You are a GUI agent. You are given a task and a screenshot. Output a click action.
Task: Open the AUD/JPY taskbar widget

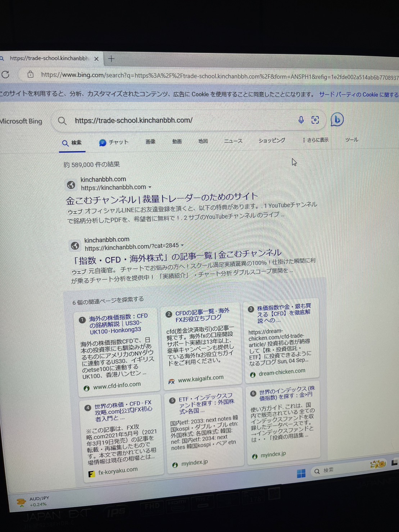(x=33, y=501)
